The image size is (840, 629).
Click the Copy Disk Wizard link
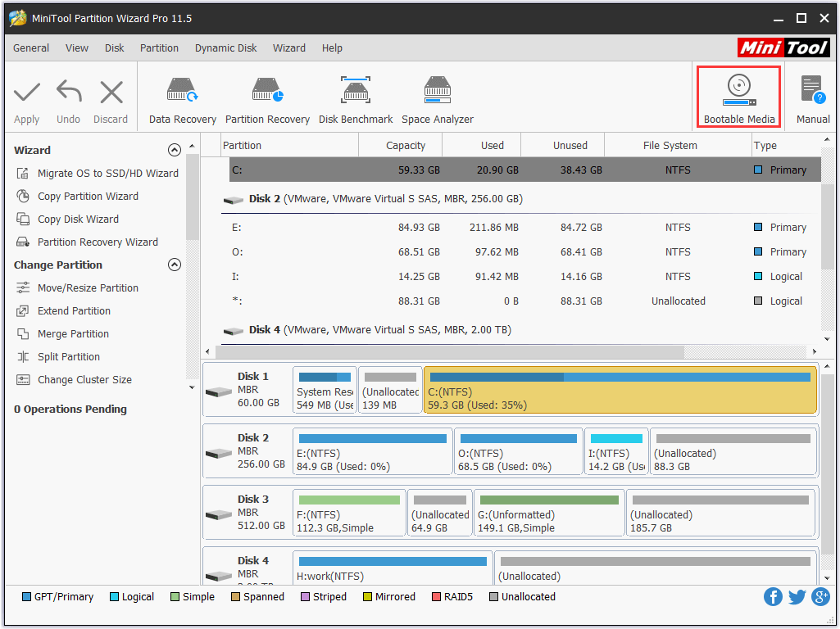(78, 219)
